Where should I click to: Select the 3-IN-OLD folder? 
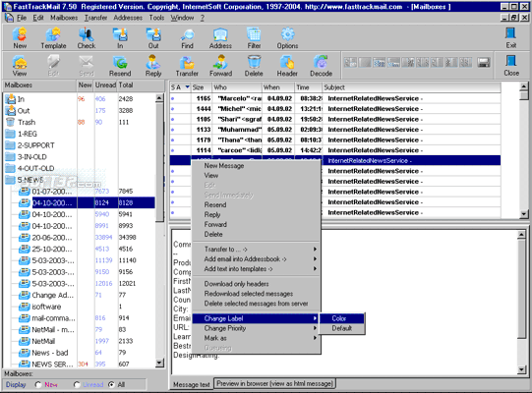pos(31,156)
